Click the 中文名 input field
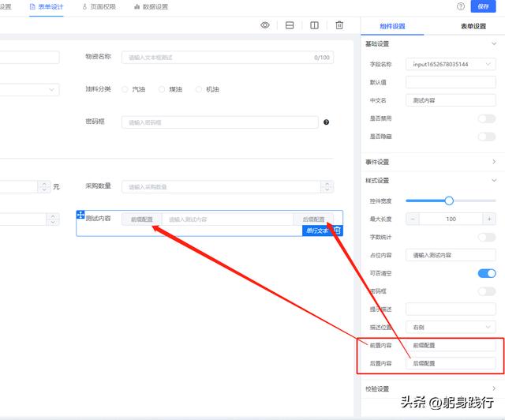This screenshot has height=420, width=505. 451,100
